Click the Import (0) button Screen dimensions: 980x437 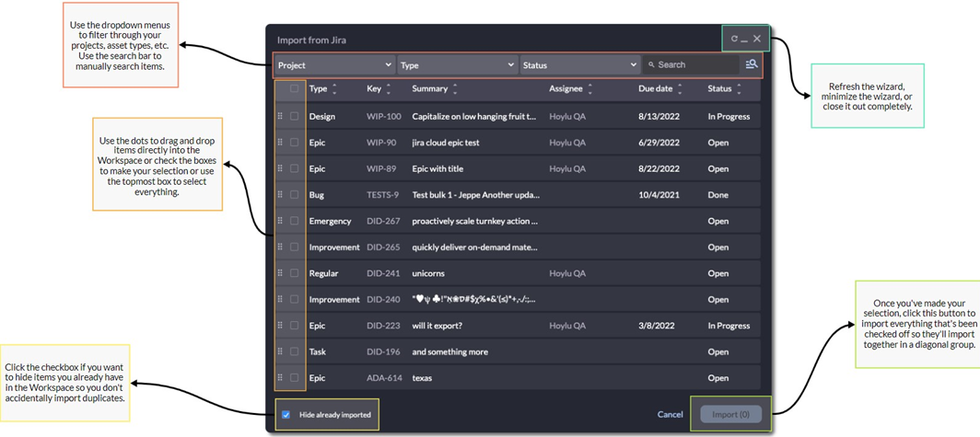click(730, 415)
